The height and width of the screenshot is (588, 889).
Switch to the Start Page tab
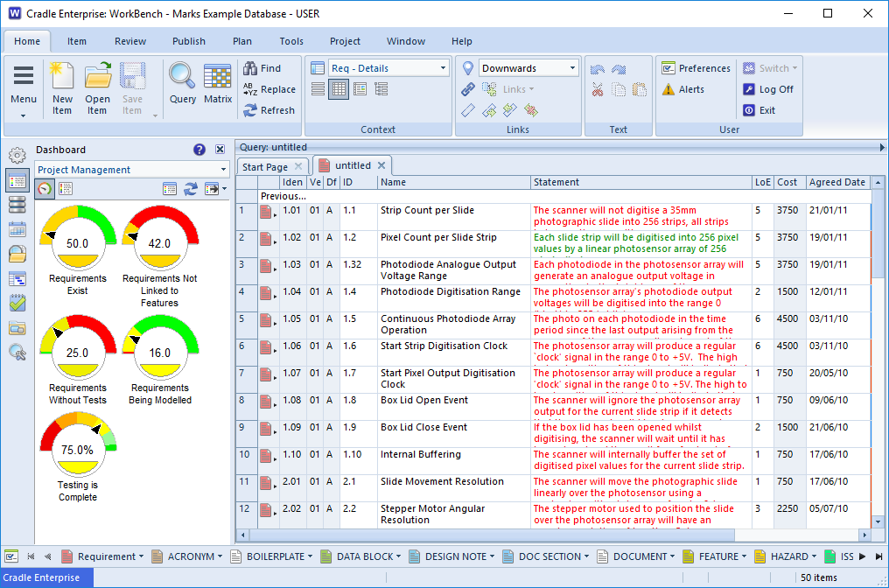tap(265, 167)
